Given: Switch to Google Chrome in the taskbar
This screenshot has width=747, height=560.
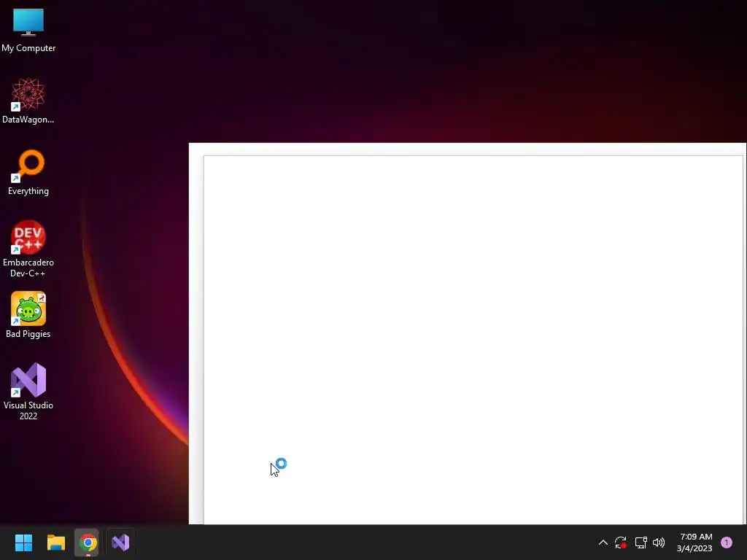Looking at the screenshot, I should tap(88, 542).
